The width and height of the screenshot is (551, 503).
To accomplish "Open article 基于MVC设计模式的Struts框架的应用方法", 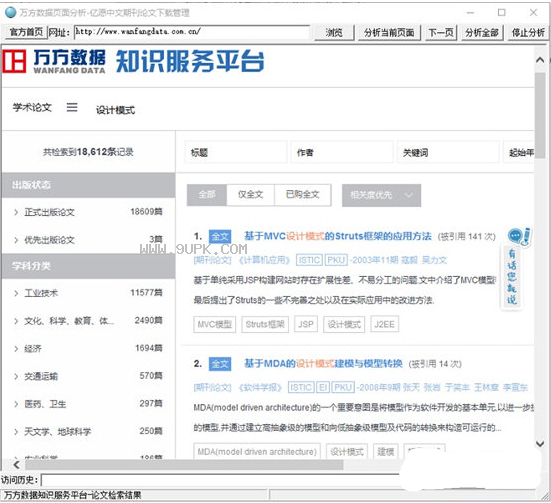I will (x=338, y=236).
